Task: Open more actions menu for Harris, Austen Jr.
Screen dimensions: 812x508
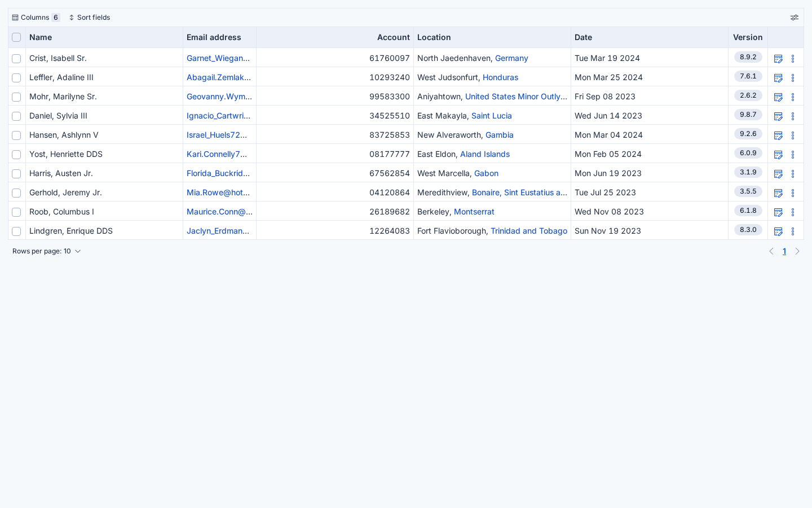Action: [x=793, y=174]
